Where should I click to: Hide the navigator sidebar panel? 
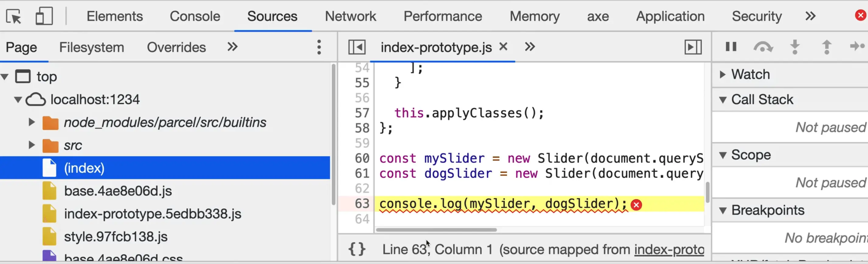pos(357,47)
